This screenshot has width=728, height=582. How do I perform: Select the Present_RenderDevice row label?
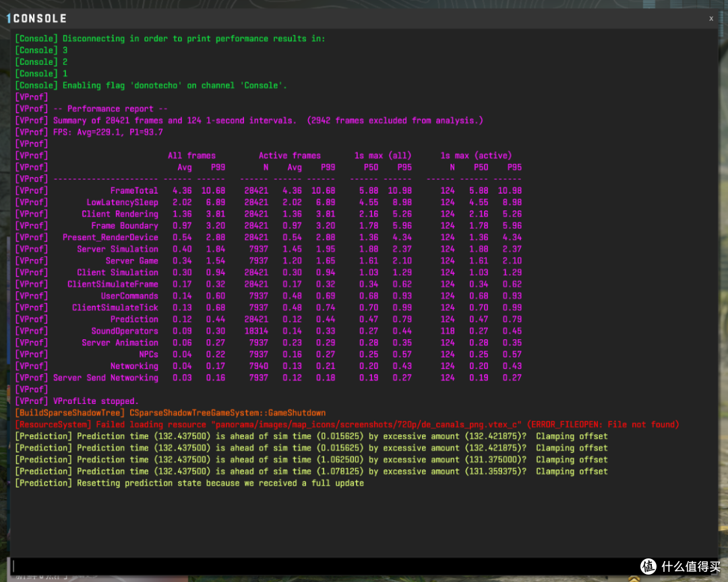(x=110, y=237)
